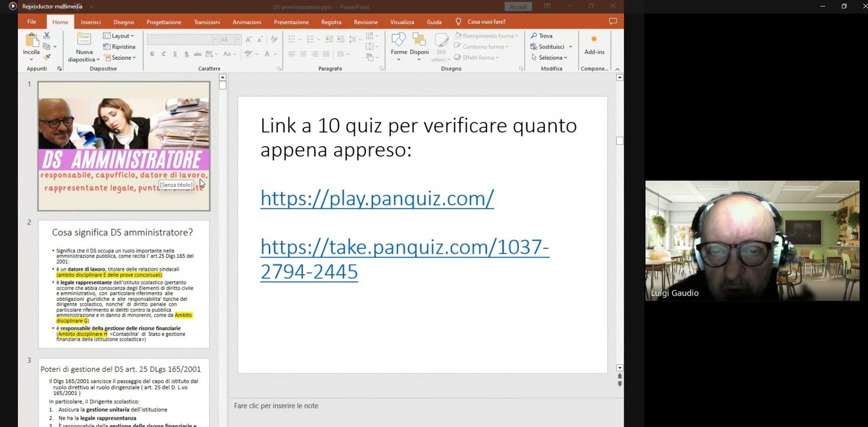Open Appunti clipboard pane launcher

tap(59, 69)
